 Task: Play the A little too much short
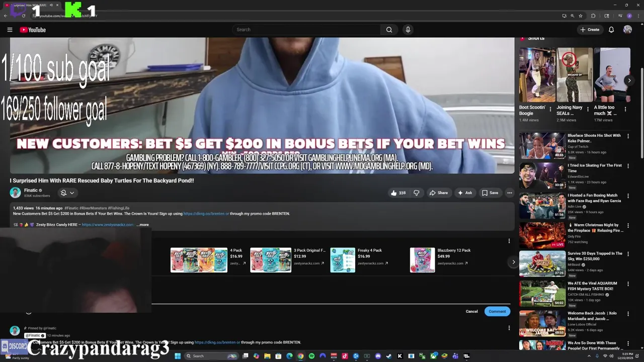coord(612,75)
